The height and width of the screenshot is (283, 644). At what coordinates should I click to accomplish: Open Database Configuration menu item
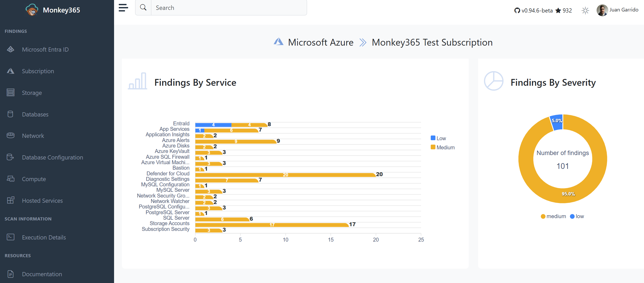click(x=52, y=157)
